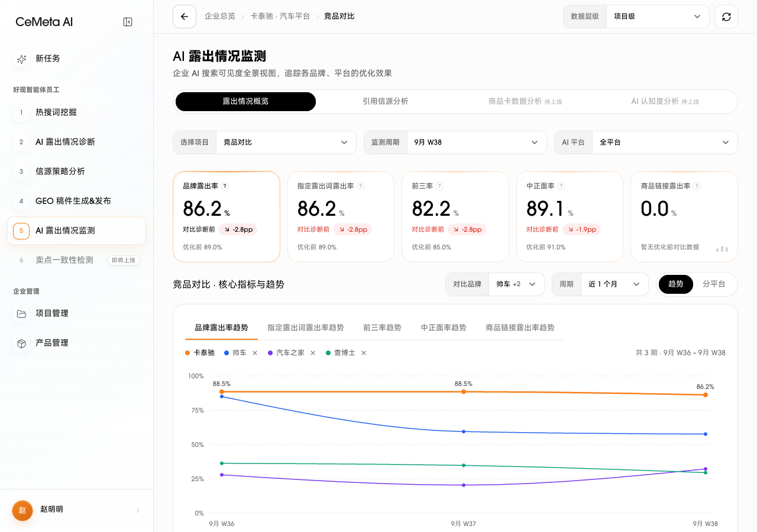Open the 数据层级 项目级 dropdown

658,17
